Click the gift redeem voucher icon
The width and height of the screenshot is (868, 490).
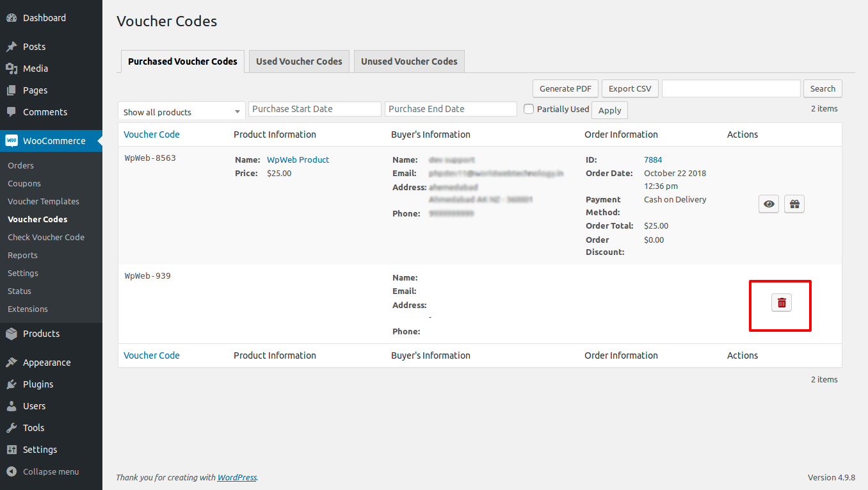pos(794,204)
